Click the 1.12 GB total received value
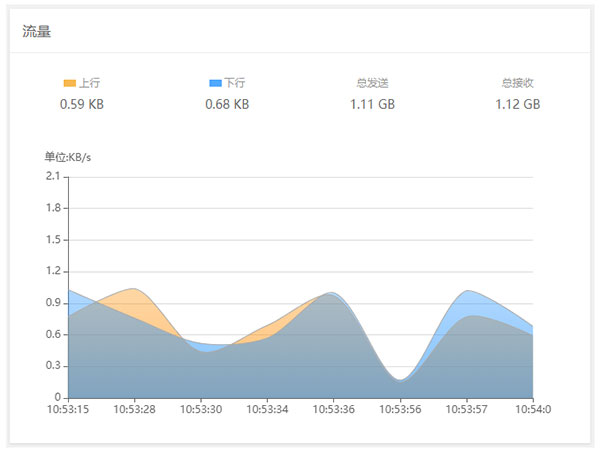This screenshot has height=452, width=600. (x=518, y=104)
